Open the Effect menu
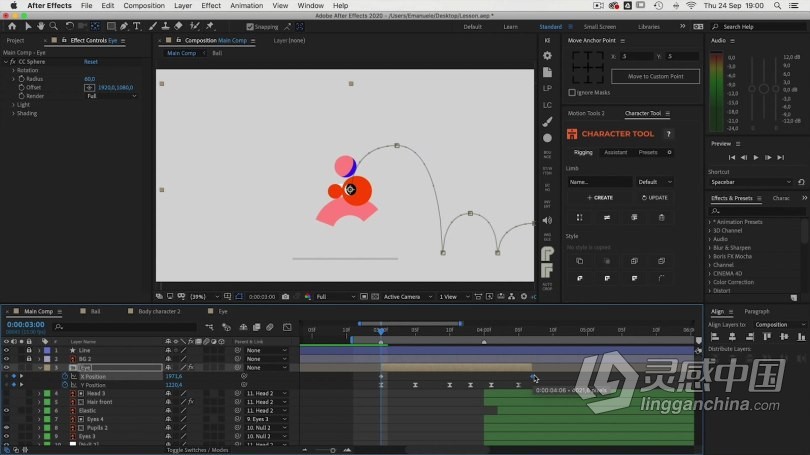Viewport: 810px width, 455px height. [211, 6]
